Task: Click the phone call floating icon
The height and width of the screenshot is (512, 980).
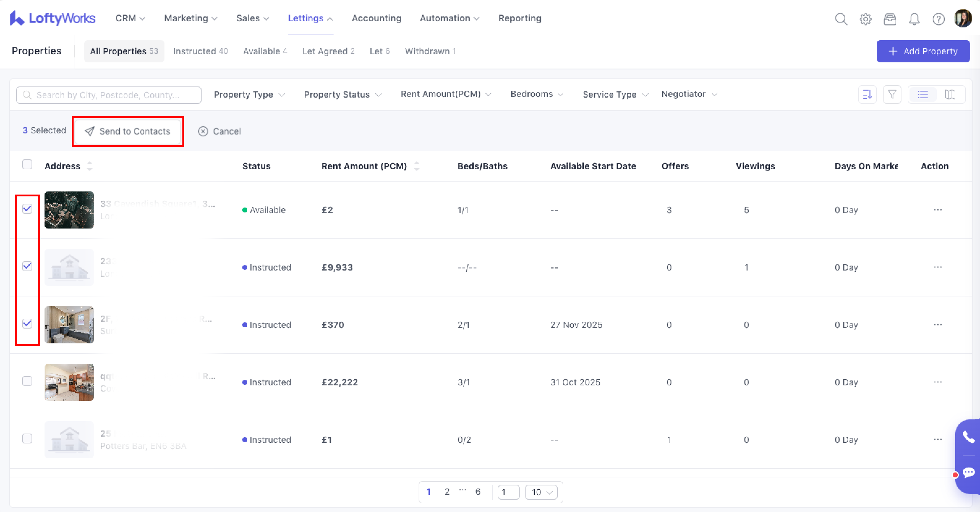Action: tap(968, 437)
